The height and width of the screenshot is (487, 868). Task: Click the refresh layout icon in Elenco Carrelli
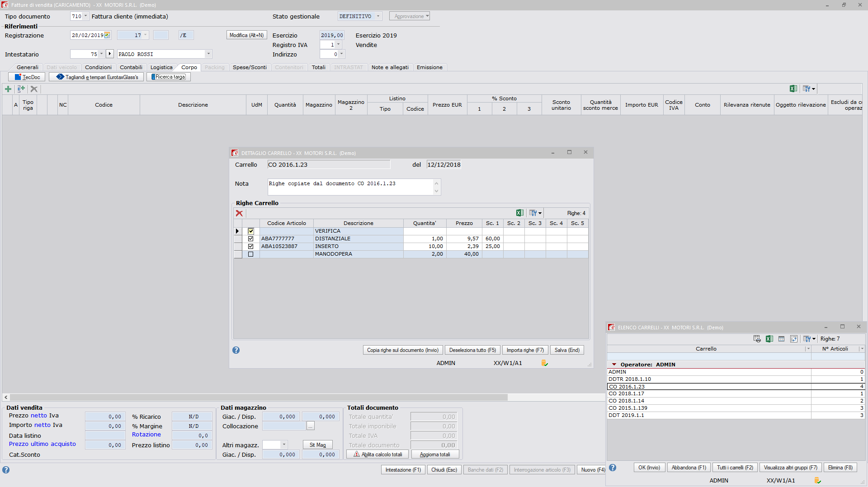click(x=793, y=339)
